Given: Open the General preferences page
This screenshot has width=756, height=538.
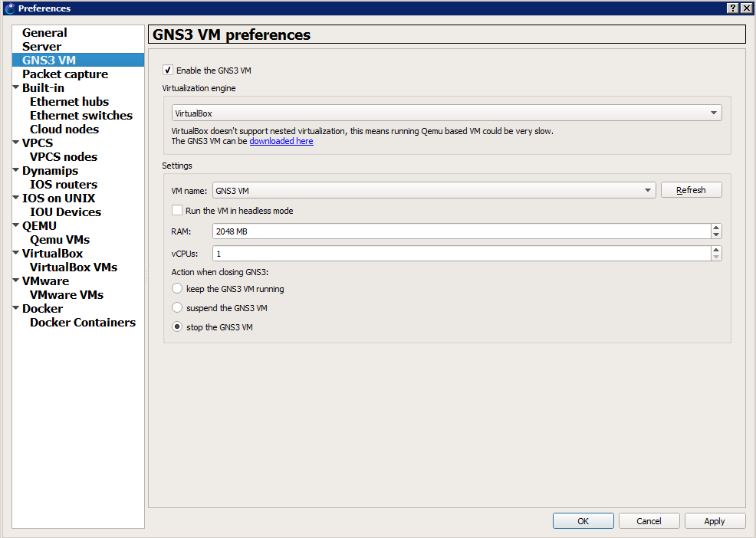Looking at the screenshot, I should (x=44, y=32).
